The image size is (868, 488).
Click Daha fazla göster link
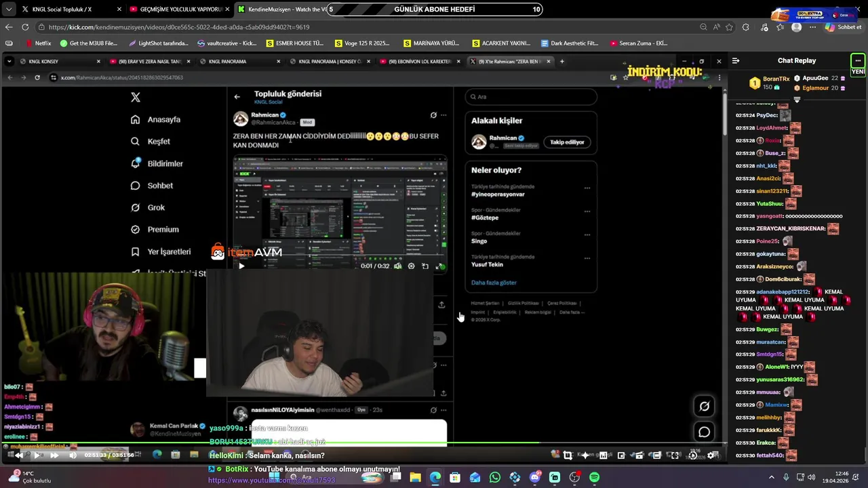[494, 283]
